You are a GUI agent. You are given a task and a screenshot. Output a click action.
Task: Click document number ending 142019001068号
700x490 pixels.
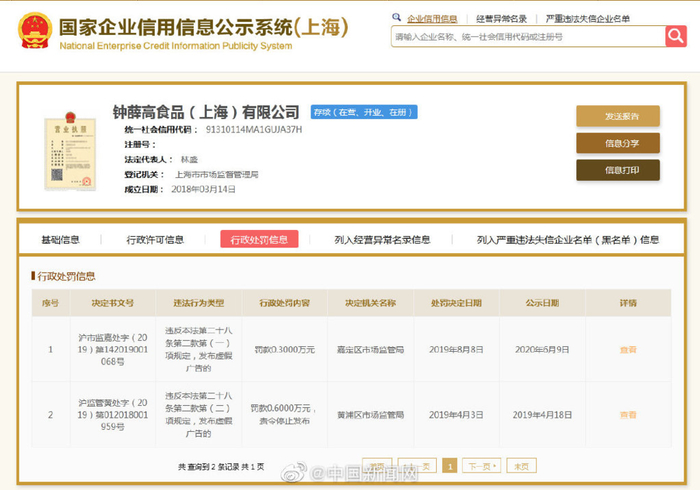tap(112, 349)
